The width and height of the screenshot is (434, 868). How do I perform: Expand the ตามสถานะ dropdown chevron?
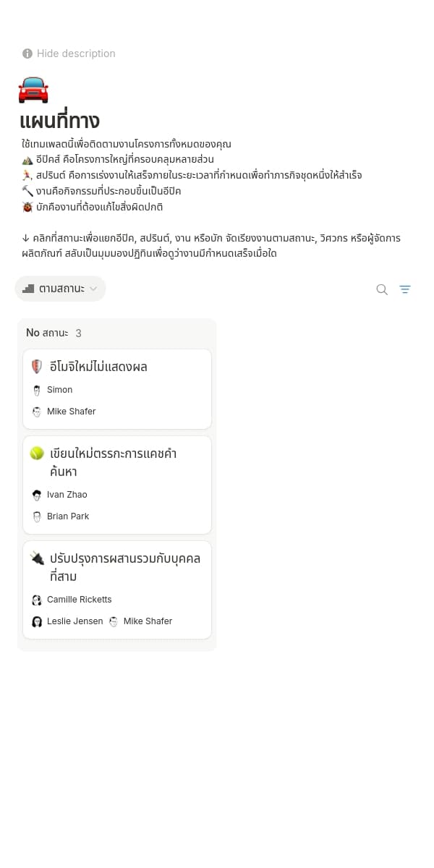click(x=93, y=288)
